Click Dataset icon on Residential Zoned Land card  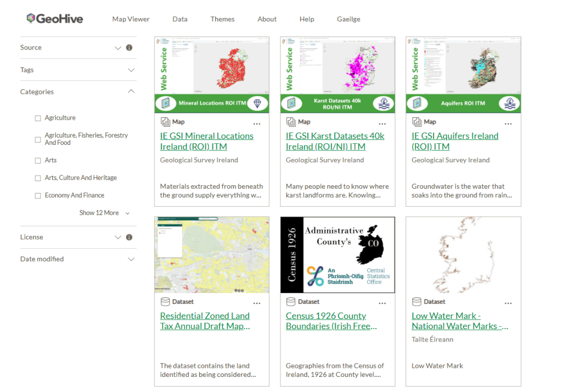point(165,302)
